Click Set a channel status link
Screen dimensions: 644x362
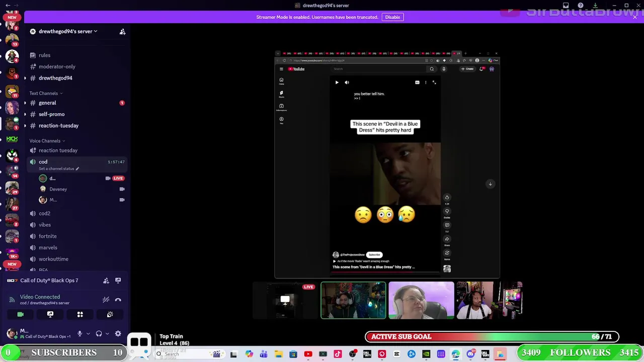(58, 168)
